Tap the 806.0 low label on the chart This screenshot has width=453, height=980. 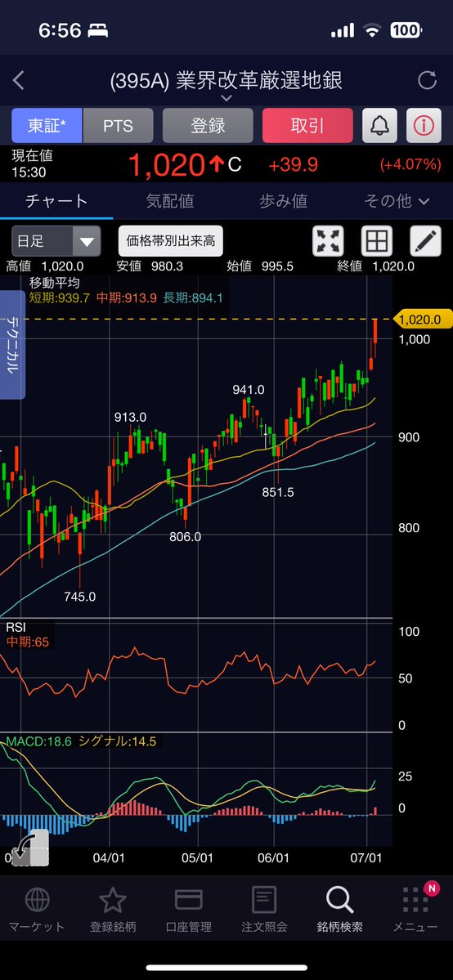coord(185,536)
